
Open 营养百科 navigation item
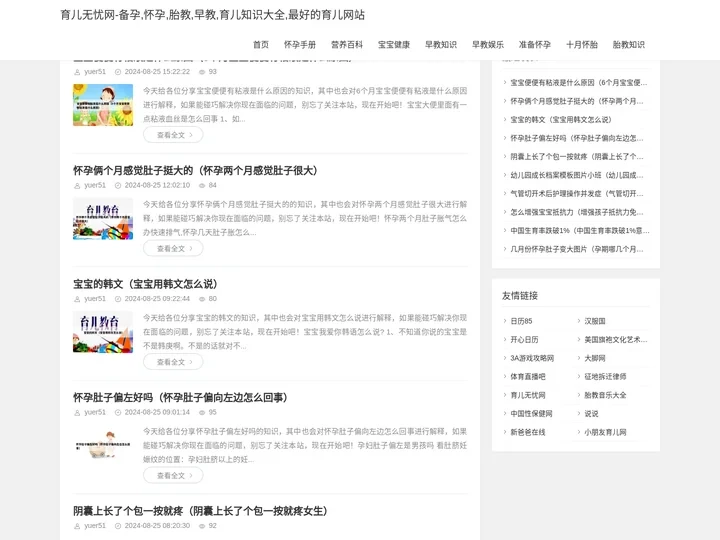347,45
